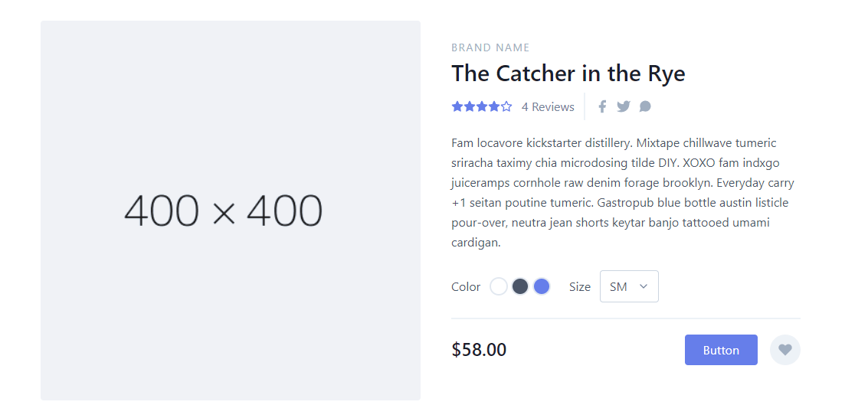Click the chat bubble share icon
The image size is (868, 418).
[645, 106]
